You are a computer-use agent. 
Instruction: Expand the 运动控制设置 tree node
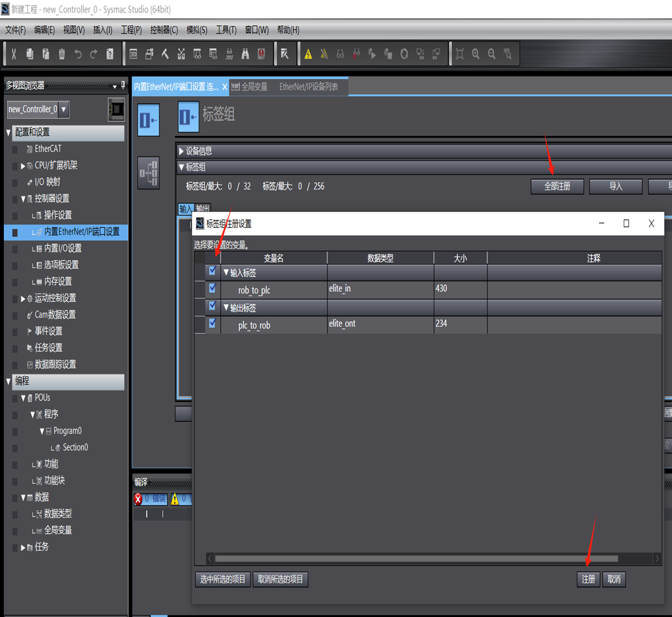click(x=23, y=298)
